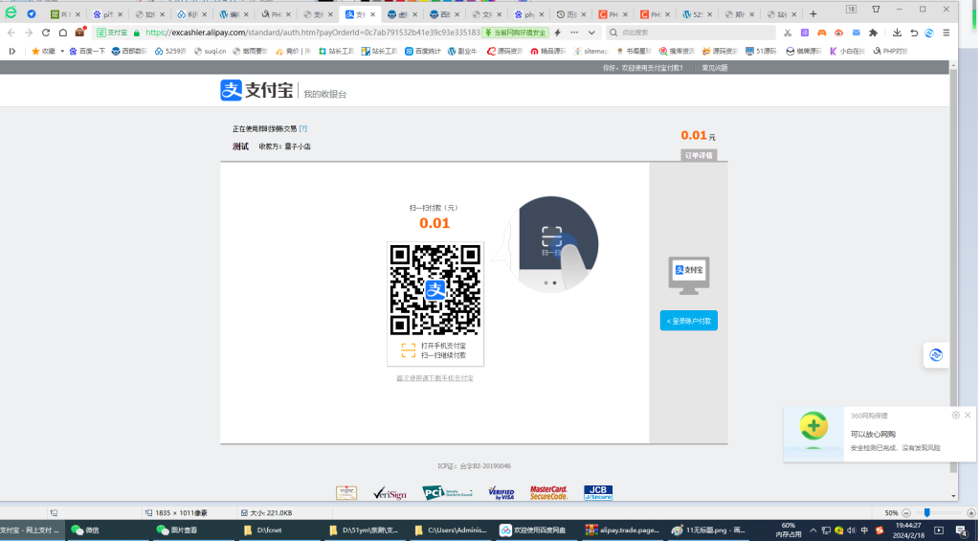Open alipay.trade.page archive on taskbar
The image size is (980, 541).
tap(622, 530)
